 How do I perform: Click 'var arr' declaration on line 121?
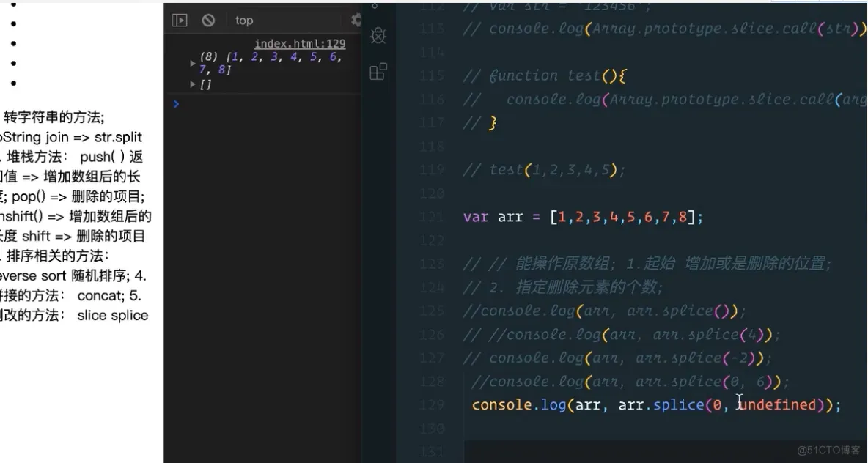pyautogui.click(x=493, y=217)
